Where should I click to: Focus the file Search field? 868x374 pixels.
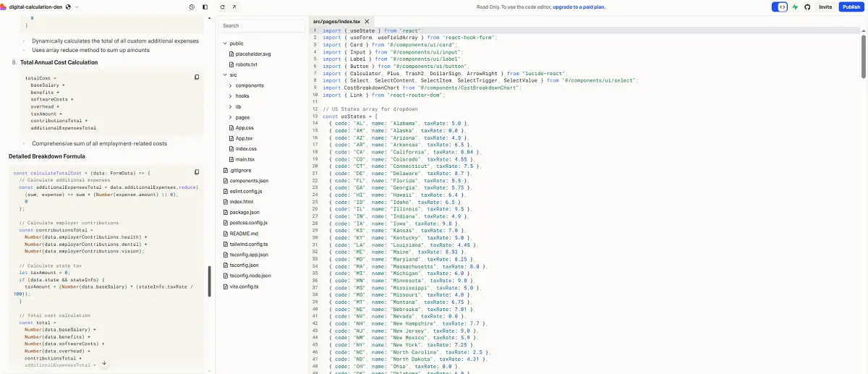click(262, 25)
